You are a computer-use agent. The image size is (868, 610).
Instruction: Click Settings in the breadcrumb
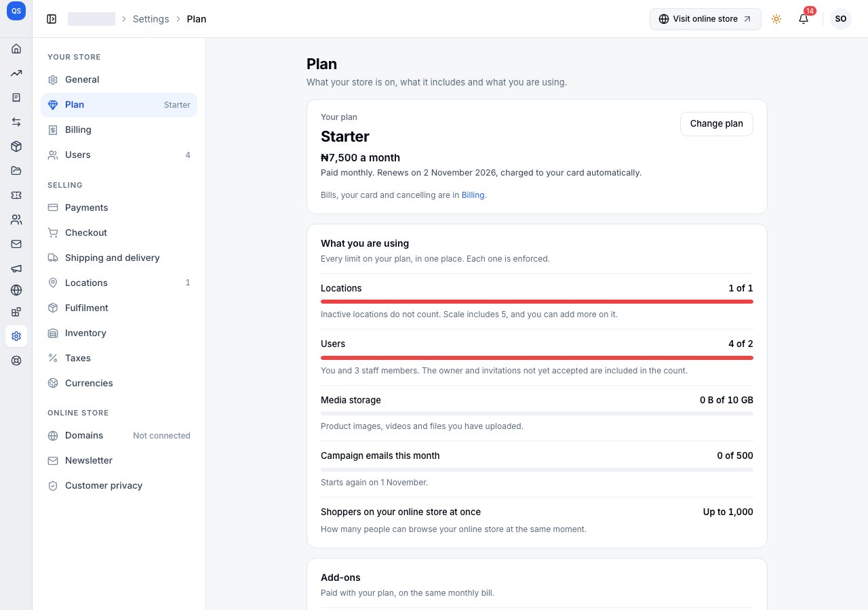(x=151, y=19)
